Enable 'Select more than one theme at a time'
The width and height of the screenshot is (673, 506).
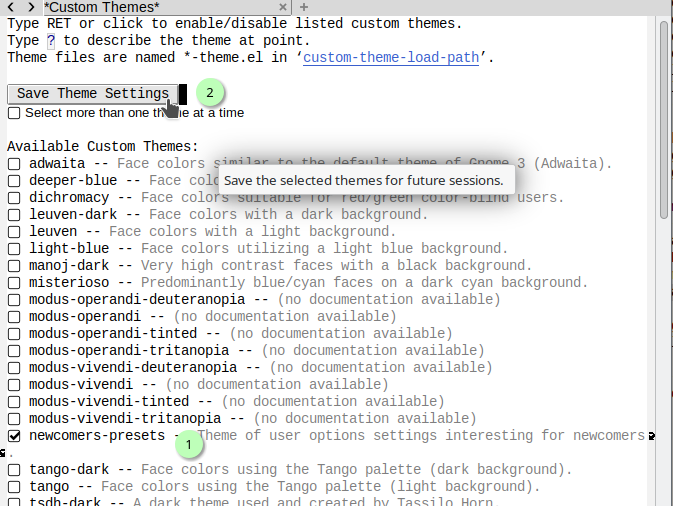pos(14,113)
